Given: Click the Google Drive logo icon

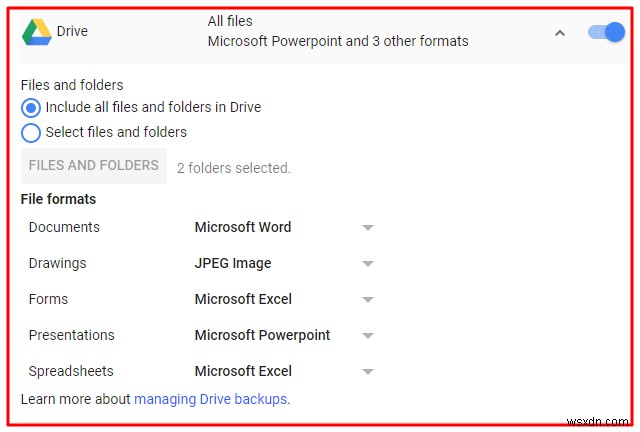Looking at the screenshot, I should pos(37,32).
